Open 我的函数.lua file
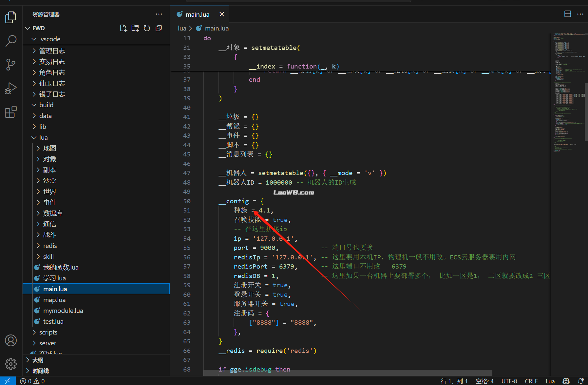Image resolution: width=588 pixels, height=385 pixels. 96,267
